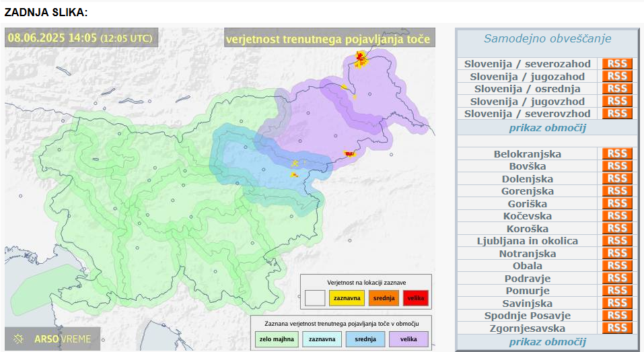The image size is (644, 352).
Task: Click upper 'prikaz območij' link
Action: (x=546, y=128)
